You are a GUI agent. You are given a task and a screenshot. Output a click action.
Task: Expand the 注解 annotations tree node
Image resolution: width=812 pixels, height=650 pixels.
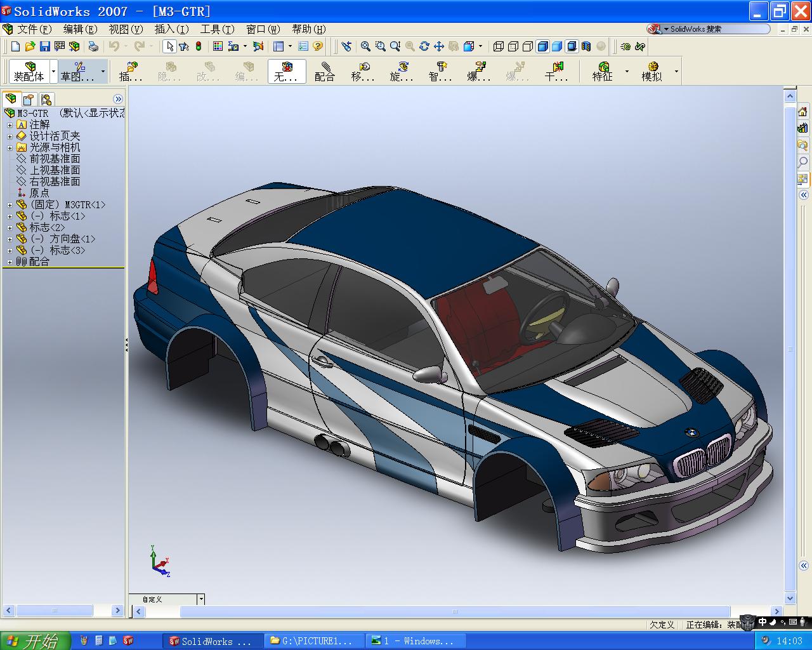coord(10,125)
